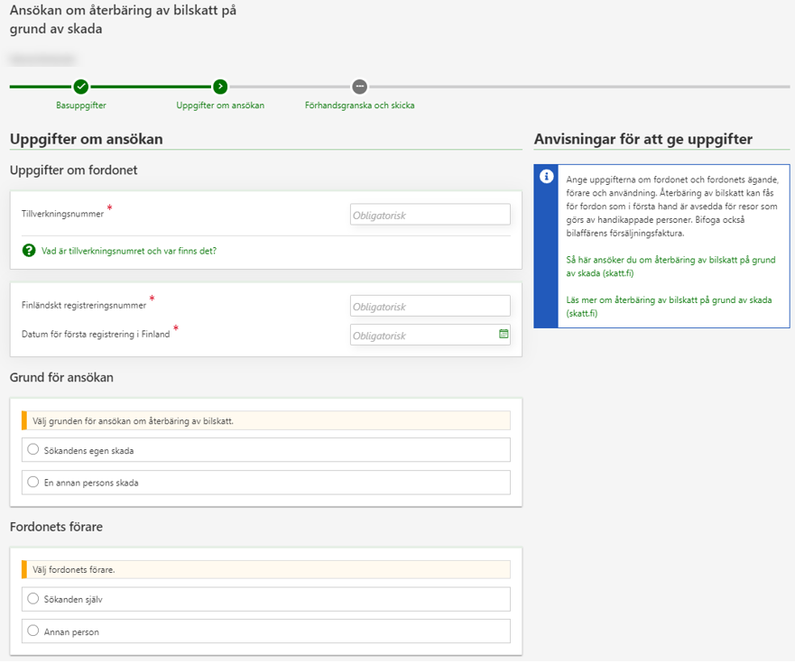Focus the Tillverkningsnummer input field
This screenshot has width=795, height=672.
click(430, 215)
